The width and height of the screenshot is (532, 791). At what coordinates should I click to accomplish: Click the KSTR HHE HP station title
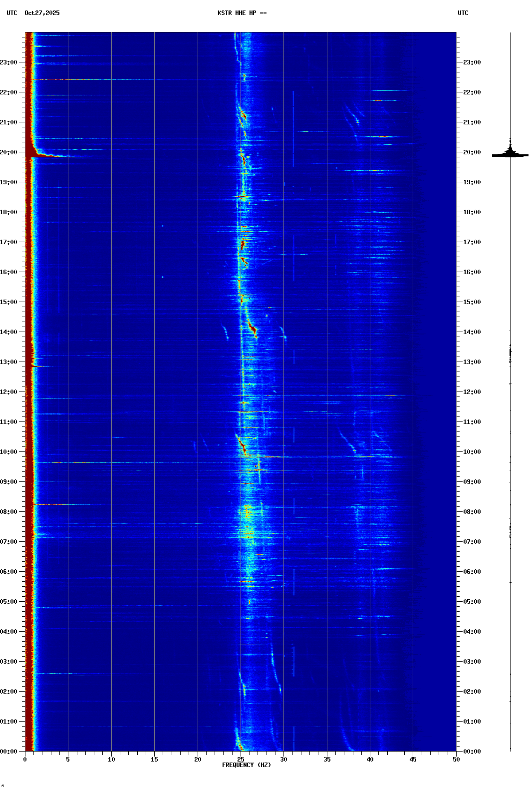click(x=242, y=13)
